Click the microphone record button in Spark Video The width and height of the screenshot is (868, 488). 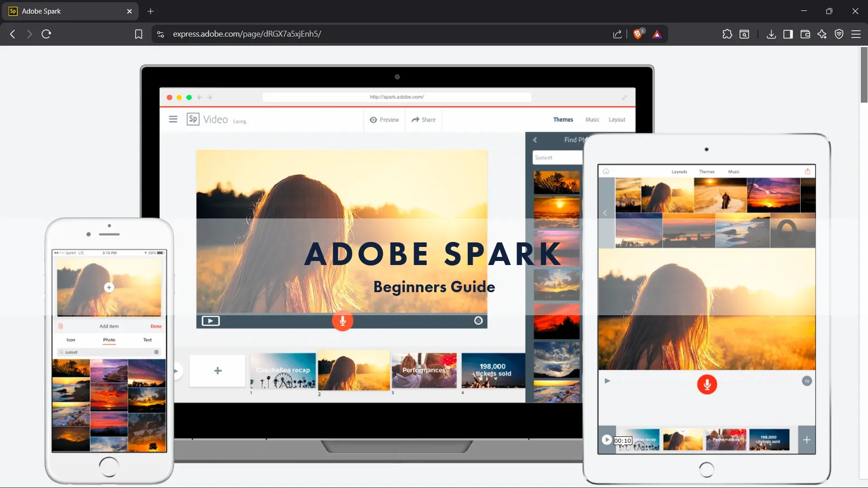[343, 321]
